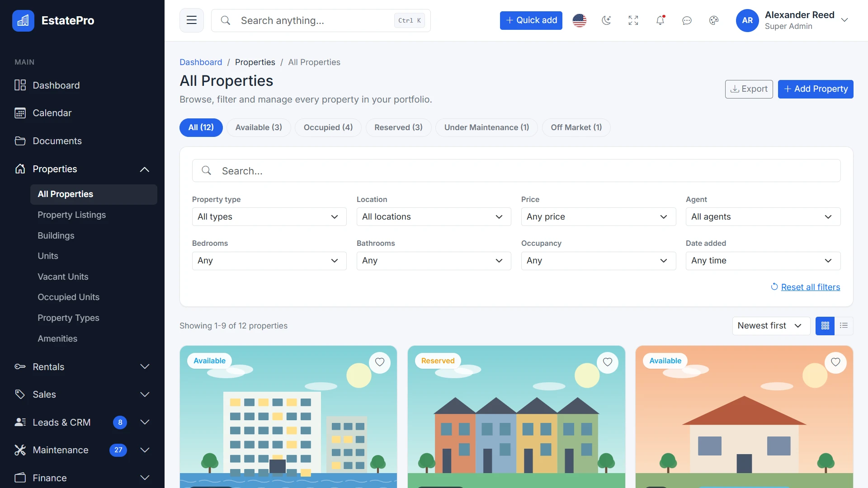Click the Quick add button
This screenshot has height=488, width=868.
(x=531, y=20)
